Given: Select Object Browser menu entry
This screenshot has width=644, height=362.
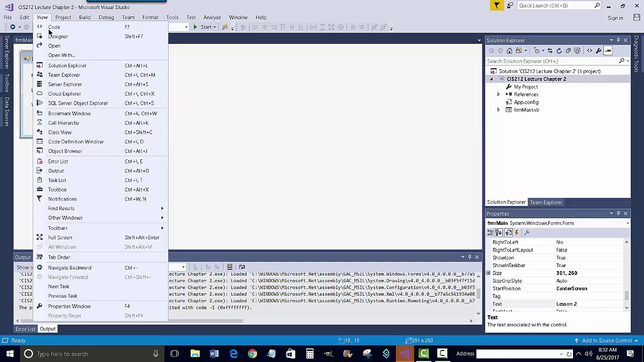Looking at the screenshot, I should 101,151.
